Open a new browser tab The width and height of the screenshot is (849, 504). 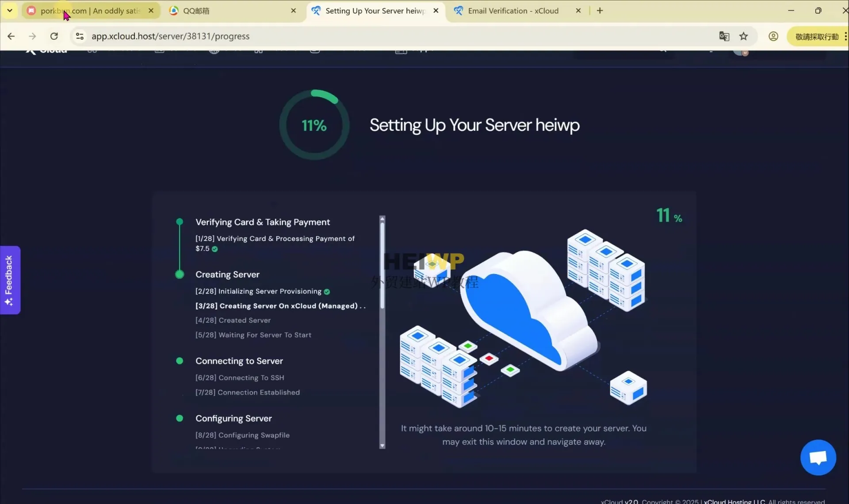coord(600,10)
